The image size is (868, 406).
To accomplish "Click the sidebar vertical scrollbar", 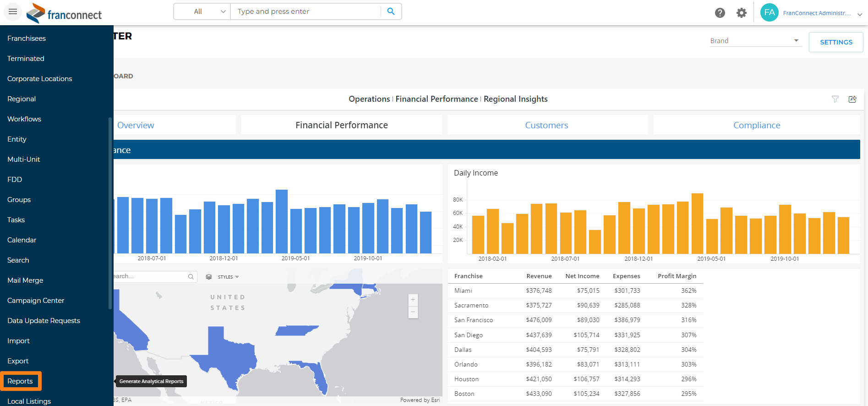I will 110,213.
